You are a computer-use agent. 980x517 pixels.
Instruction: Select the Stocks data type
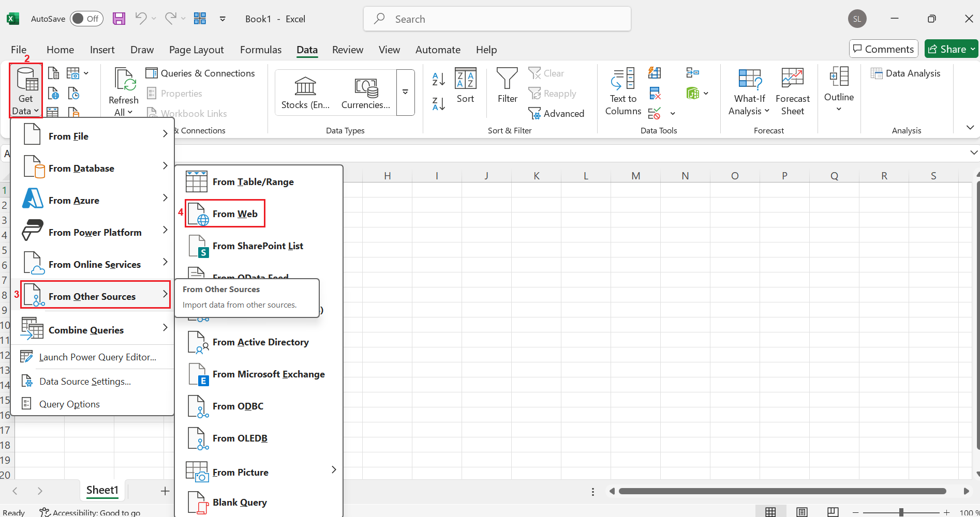pyautogui.click(x=305, y=93)
